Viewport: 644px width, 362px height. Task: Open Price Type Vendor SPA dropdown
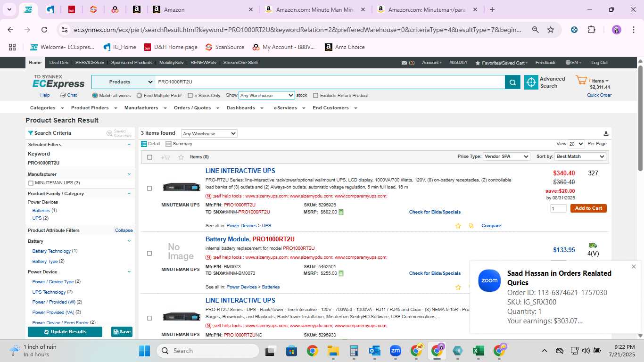click(x=506, y=156)
